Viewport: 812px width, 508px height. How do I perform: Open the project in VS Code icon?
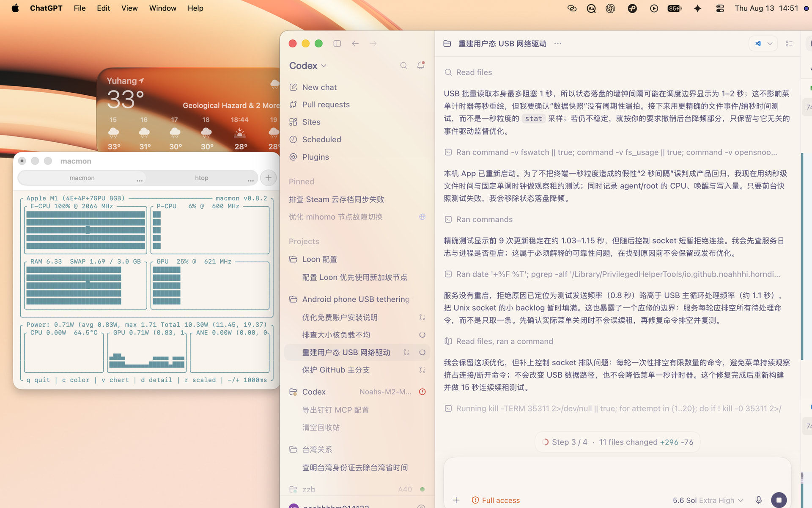tap(758, 44)
